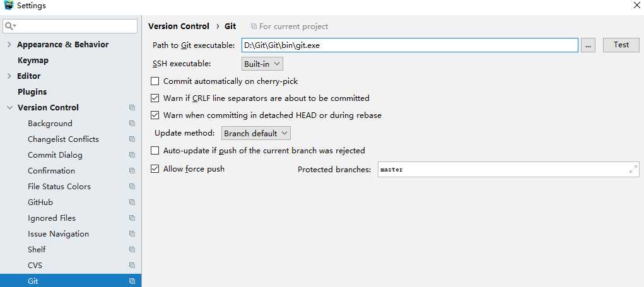Click expand icon in Protected branches field
644x287 pixels.
(x=633, y=170)
